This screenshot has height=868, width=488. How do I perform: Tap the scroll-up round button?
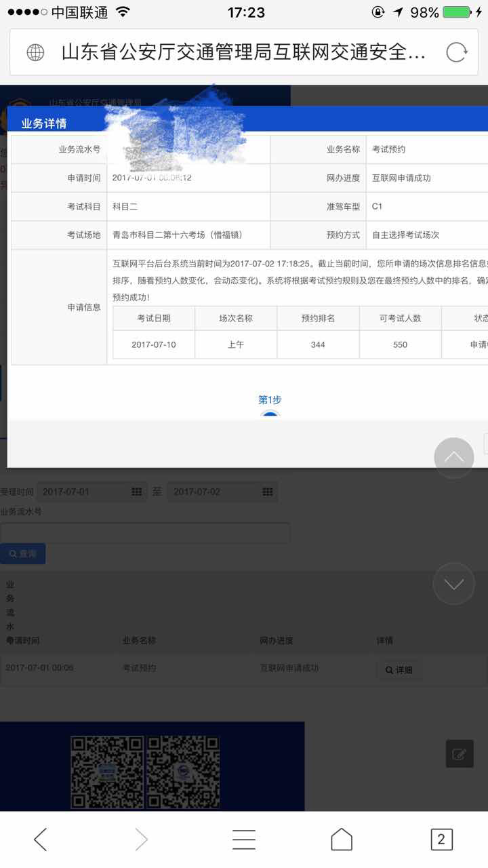[x=454, y=458]
